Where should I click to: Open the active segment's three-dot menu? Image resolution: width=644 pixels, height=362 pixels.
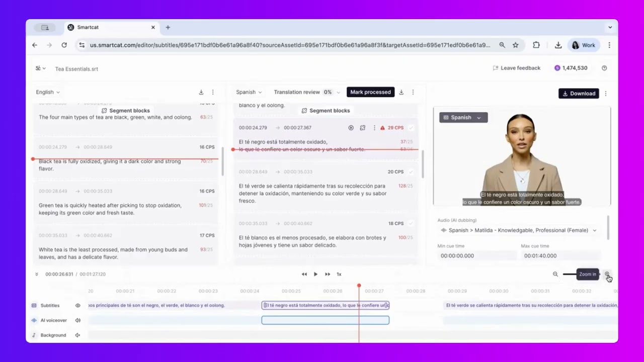(x=374, y=128)
